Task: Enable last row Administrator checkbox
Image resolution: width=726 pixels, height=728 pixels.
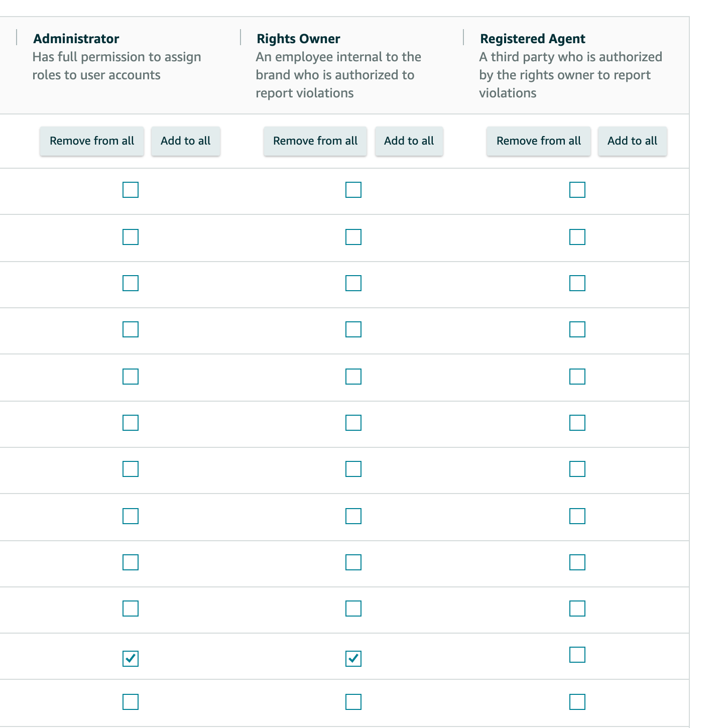Action: pyautogui.click(x=131, y=702)
